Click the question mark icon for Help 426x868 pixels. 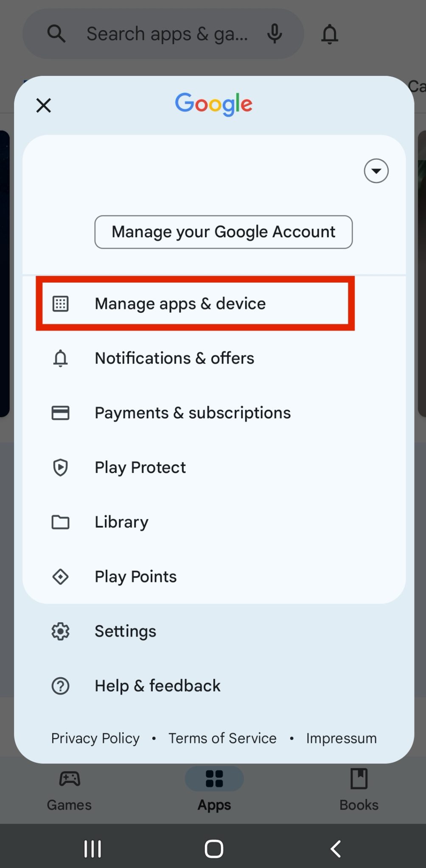coord(60,686)
